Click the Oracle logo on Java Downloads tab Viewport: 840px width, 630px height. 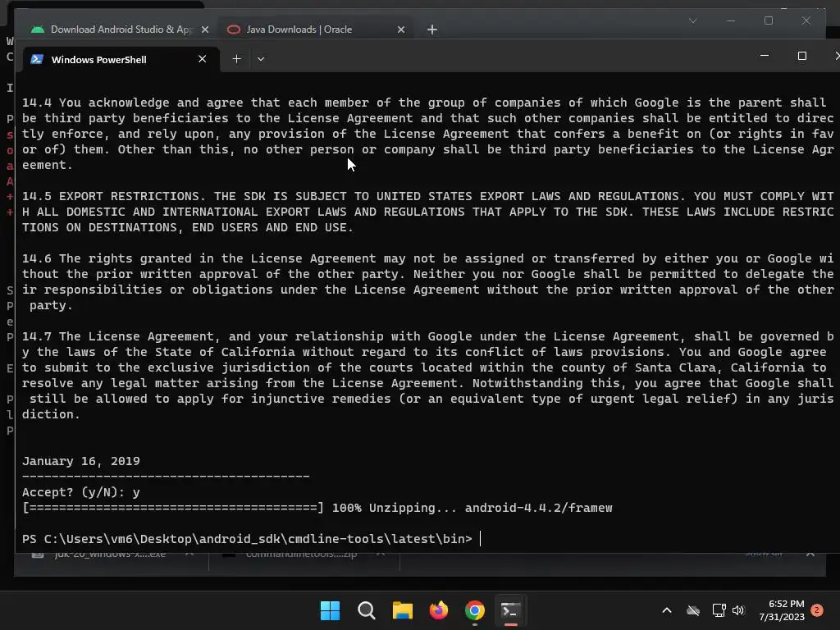[x=234, y=30]
